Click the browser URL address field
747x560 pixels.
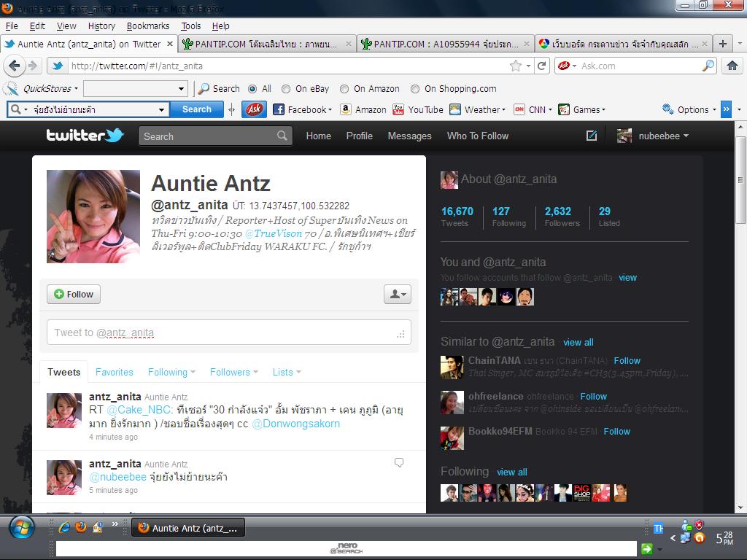click(286, 66)
